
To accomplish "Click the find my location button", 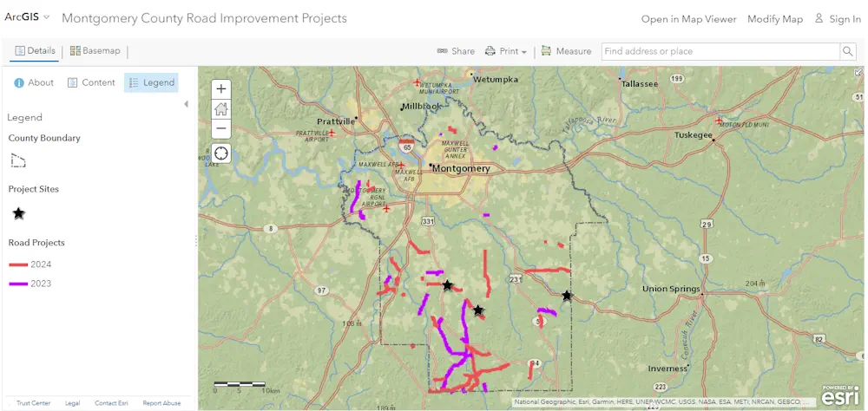I will (221, 153).
